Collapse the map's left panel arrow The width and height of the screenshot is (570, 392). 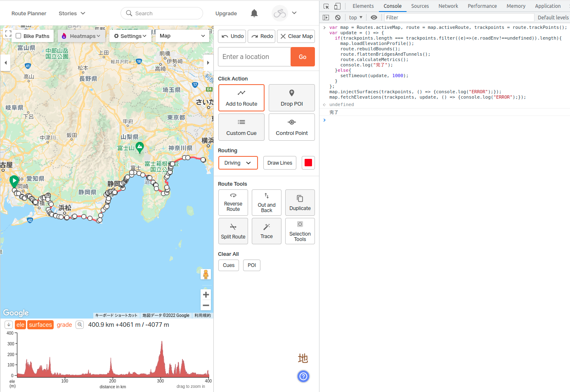pos(5,63)
